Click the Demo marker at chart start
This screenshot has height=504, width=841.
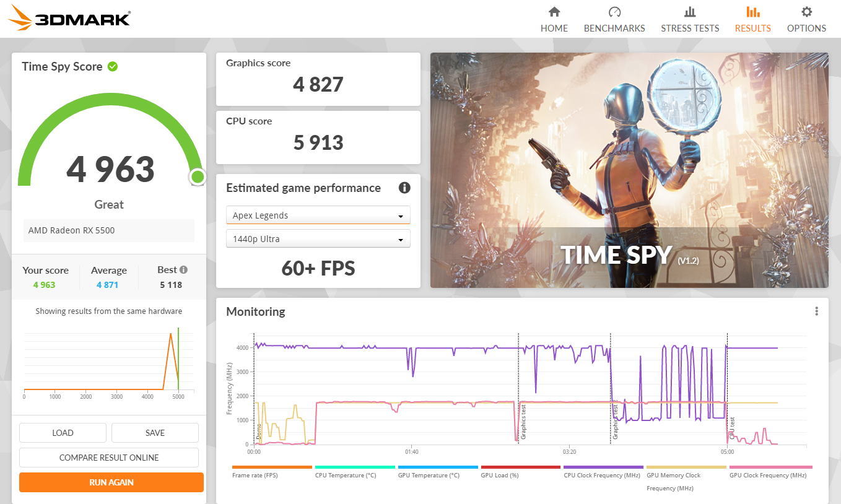[x=255, y=389]
